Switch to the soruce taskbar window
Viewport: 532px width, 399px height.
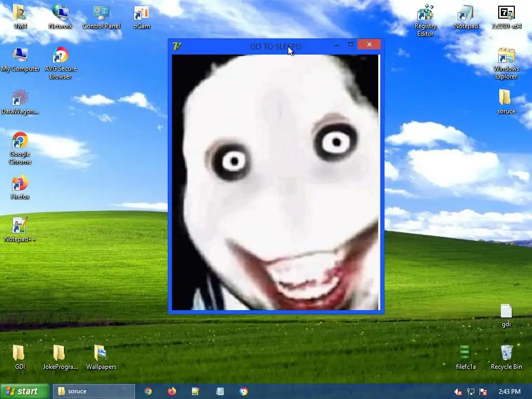tap(94, 391)
